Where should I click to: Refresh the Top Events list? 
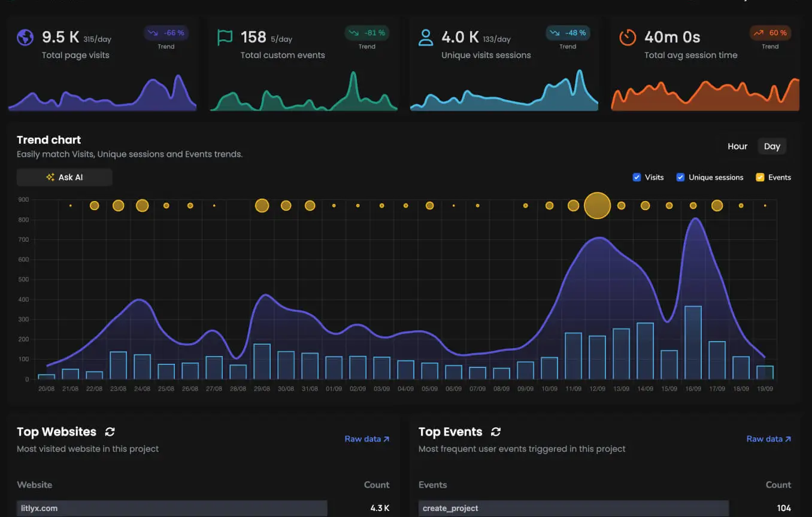point(496,432)
